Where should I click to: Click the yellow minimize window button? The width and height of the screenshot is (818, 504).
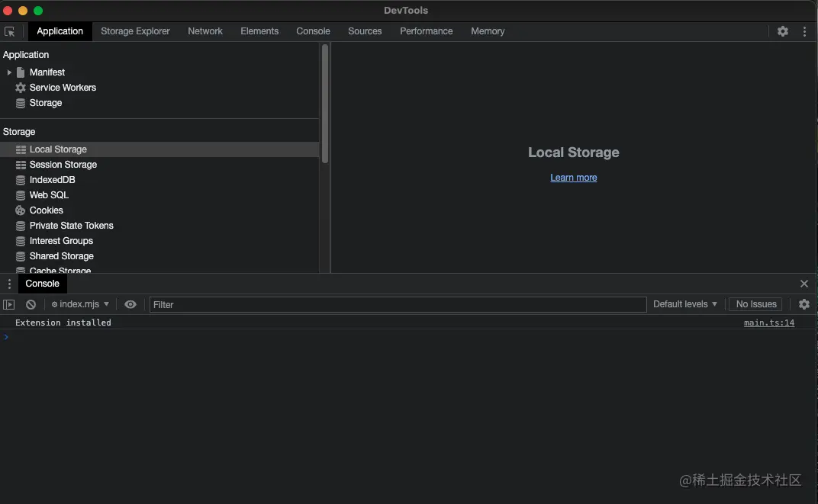(22, 11)
